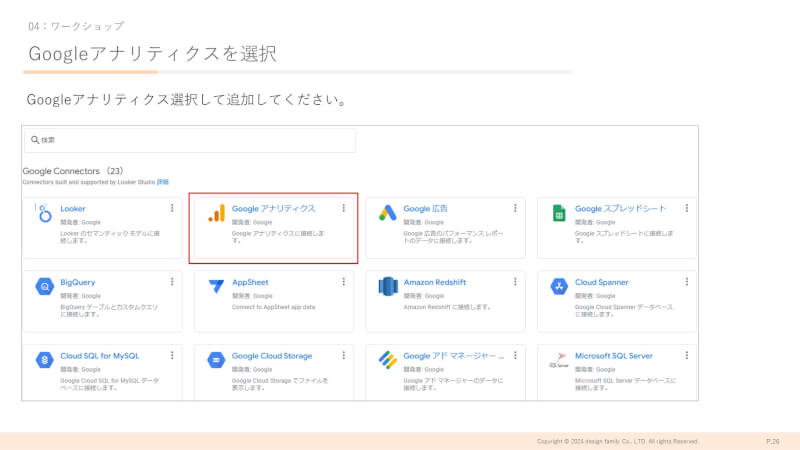Select the Google Cloud Storage title
The width and height of the screenshot is (800, 450).
(x=272, y=356)
